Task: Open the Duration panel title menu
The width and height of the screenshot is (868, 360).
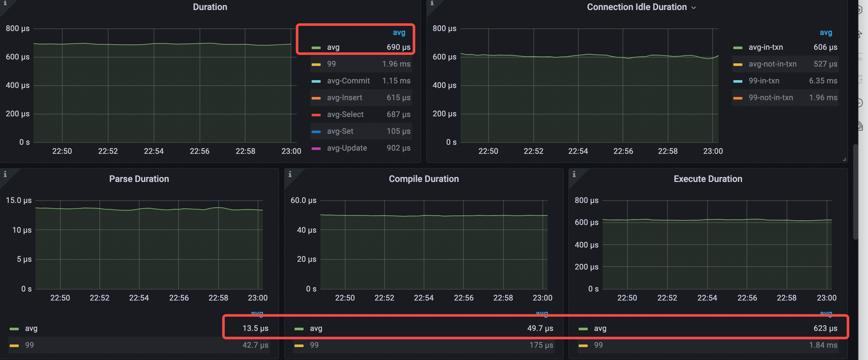Action: [x=210, y=7]
